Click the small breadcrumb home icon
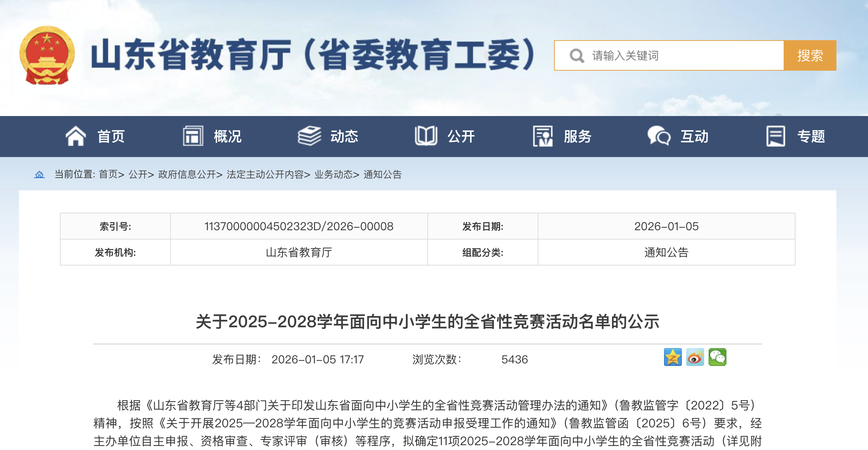 coord(39,174)
